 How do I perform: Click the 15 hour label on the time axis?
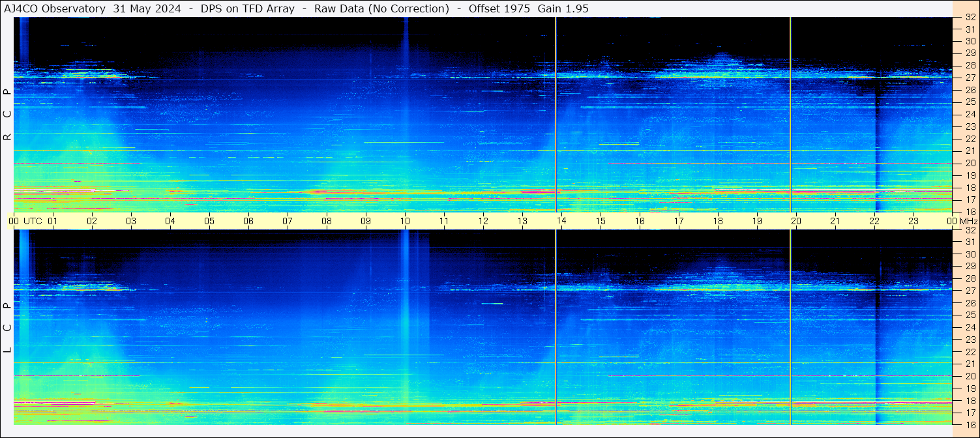[601, 221]
